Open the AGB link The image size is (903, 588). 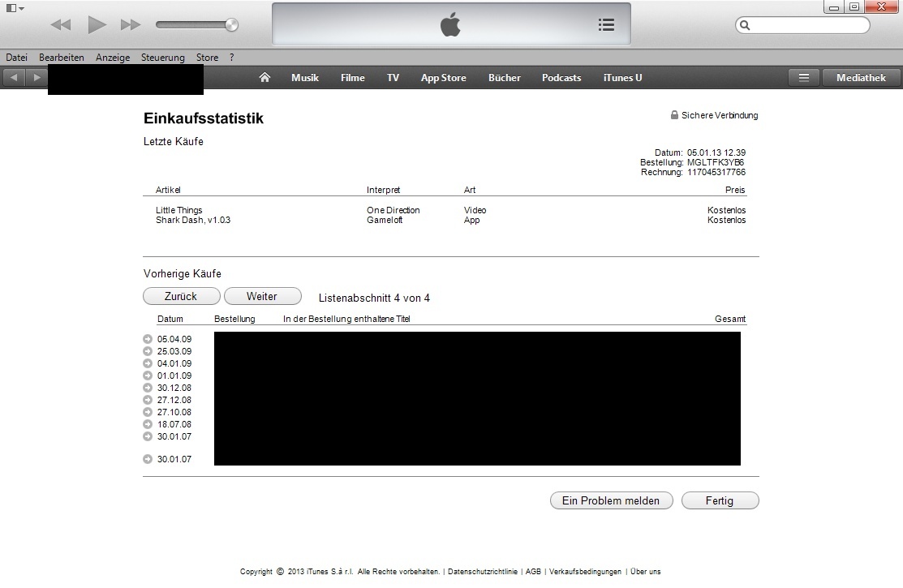[533, 572]
